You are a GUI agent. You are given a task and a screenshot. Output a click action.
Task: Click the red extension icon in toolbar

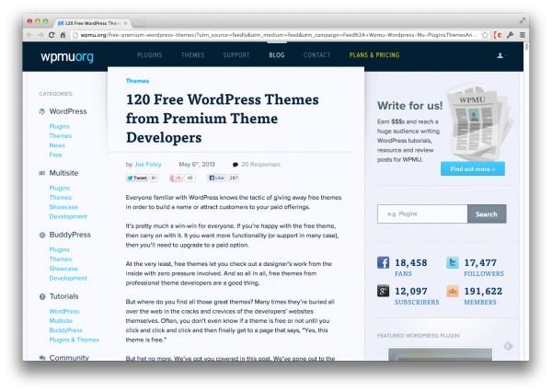pos(498,35)
